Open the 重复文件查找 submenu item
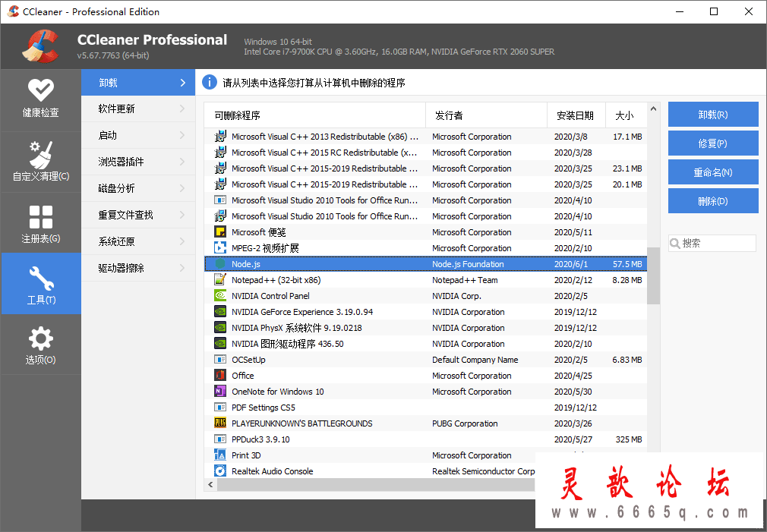Image resolution: width=767 pixels, height=532 pixels. (138, 215)
